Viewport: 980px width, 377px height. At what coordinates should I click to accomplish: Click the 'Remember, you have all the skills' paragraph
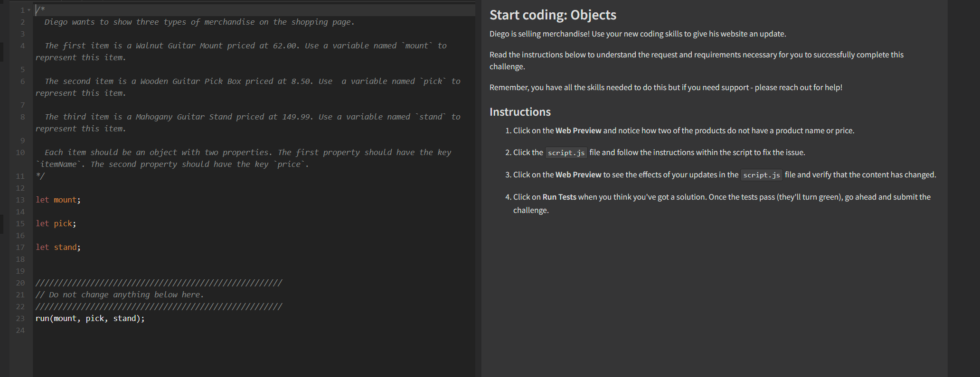pos(666,87)
